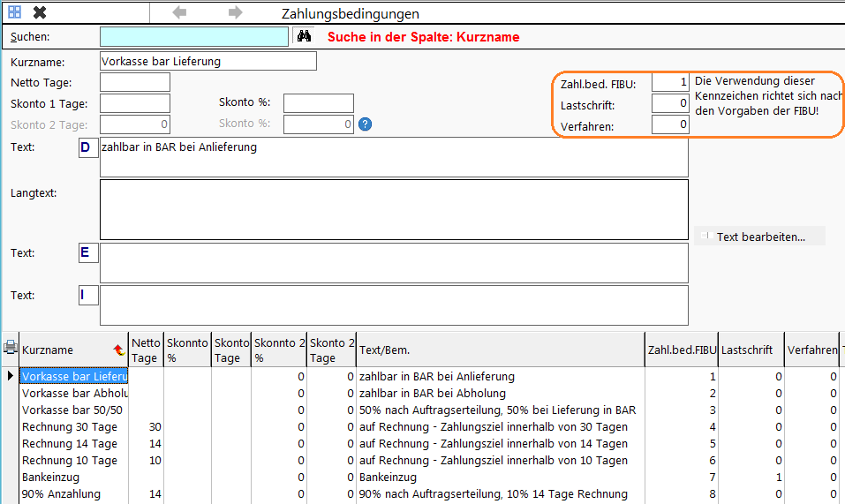Click the printer icon in table header

click(11, 347)
